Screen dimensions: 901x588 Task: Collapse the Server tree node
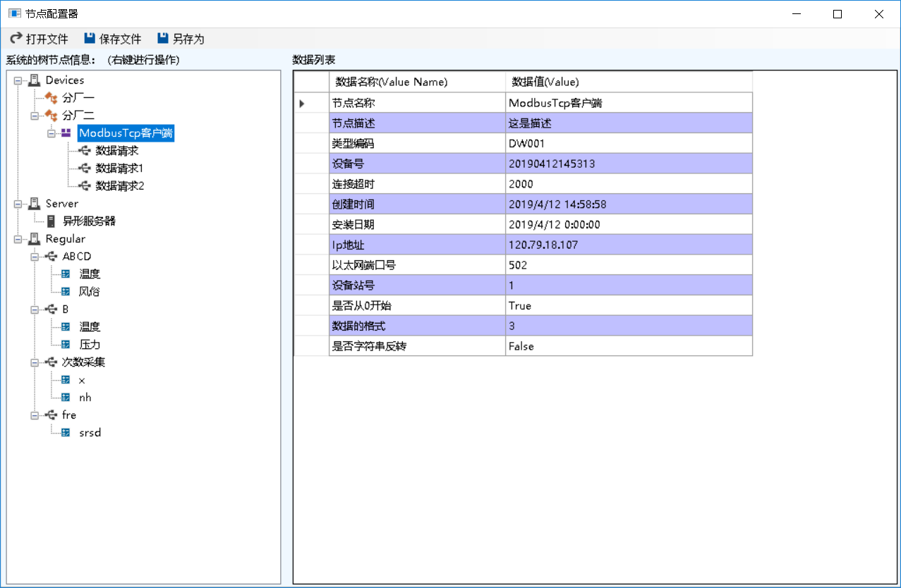click(x=18, y=204)
